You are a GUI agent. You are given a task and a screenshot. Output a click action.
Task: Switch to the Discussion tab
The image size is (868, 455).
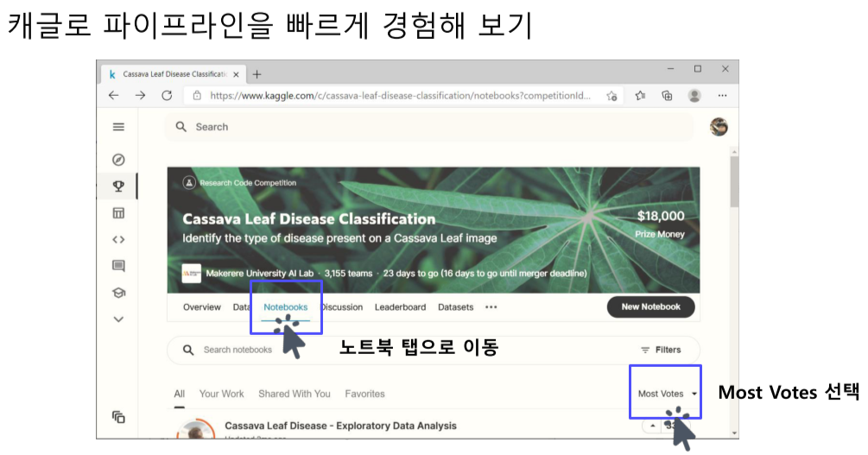point(342,307)
